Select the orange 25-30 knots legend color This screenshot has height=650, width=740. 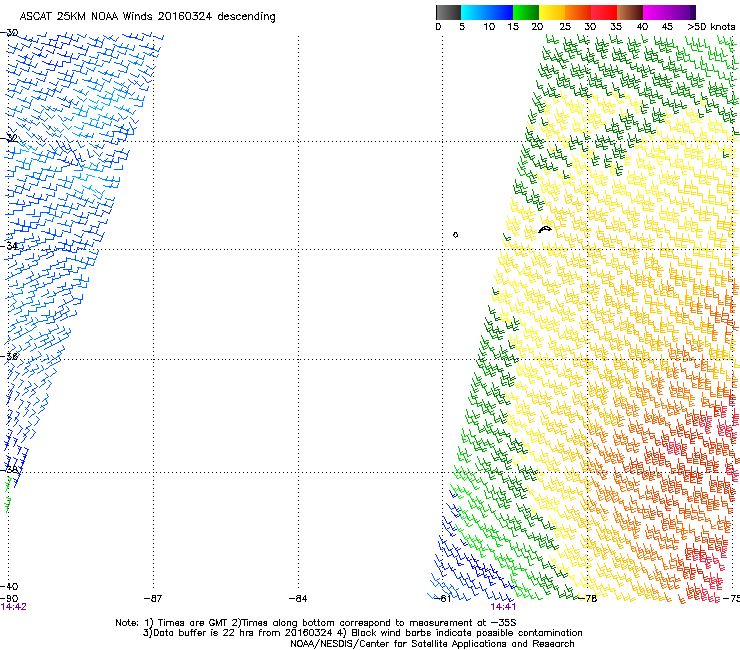(578, 12)
